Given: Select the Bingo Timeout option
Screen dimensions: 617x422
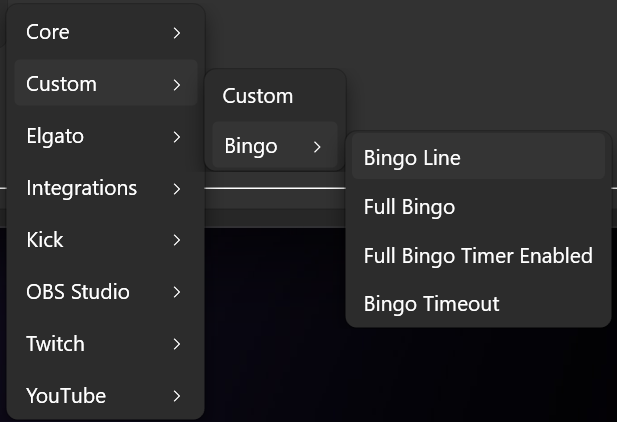Looking at the screenshot, I should [431, 303].
